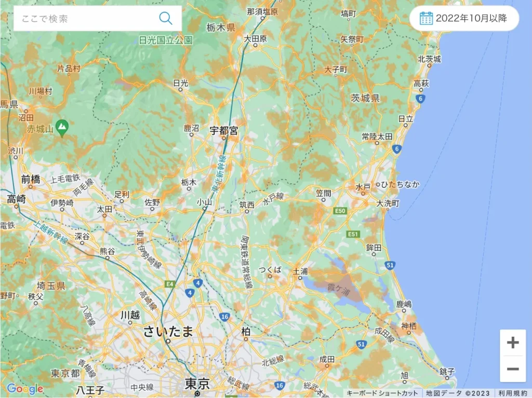Click the 足利 city label
This screenshot has height=398, width=532.
[122, 195]
